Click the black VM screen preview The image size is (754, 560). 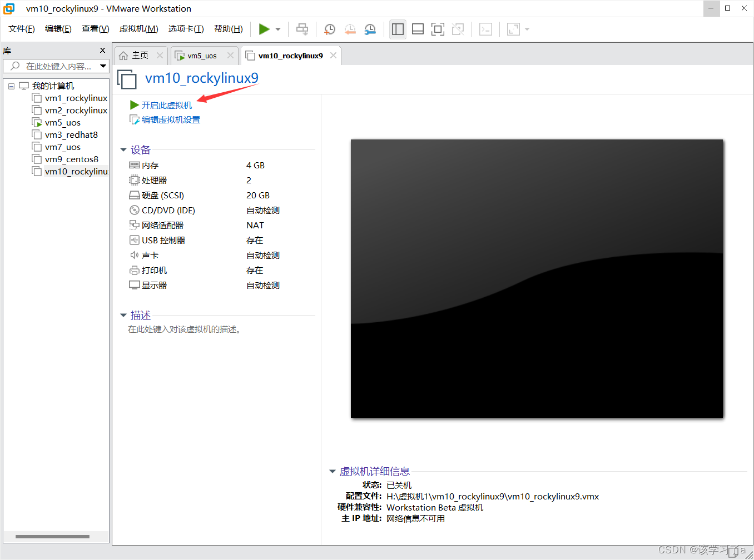click(x=537, y=278)
